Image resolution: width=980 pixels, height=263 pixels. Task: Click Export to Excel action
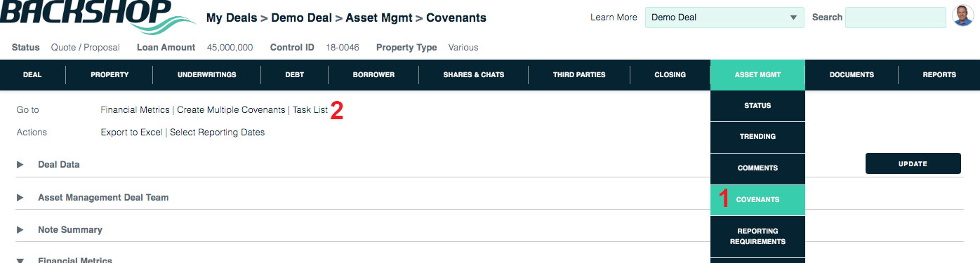coord(131,133)
